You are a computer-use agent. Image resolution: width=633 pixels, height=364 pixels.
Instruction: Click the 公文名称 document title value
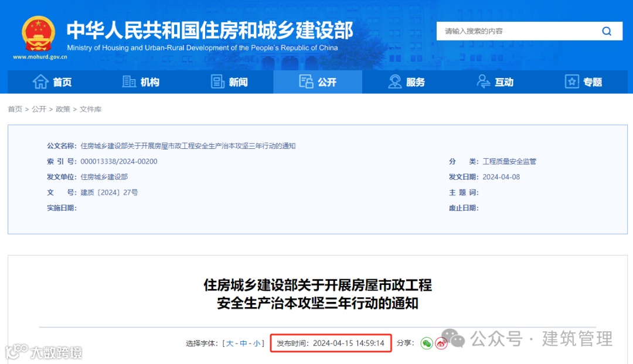coord(188,146)
